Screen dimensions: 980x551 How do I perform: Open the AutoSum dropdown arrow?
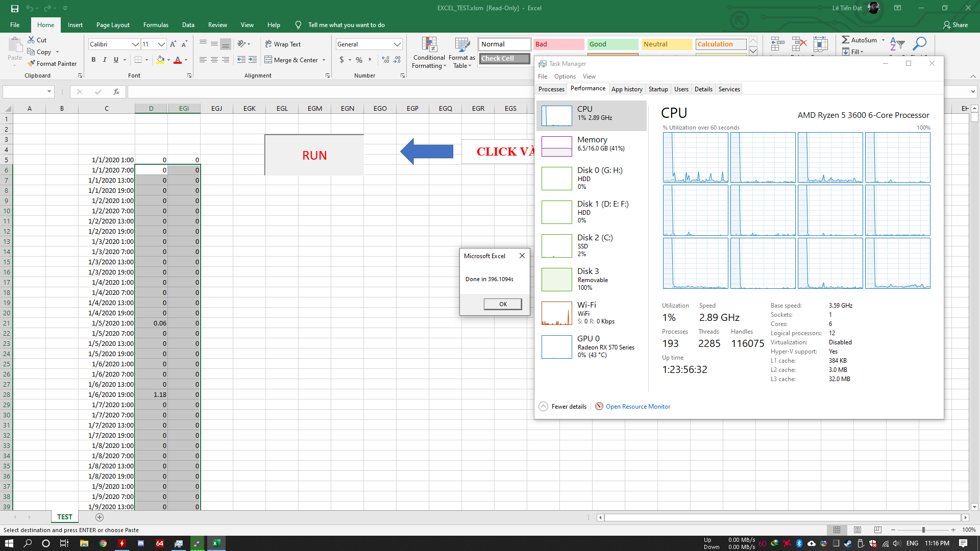coord(884,40)
